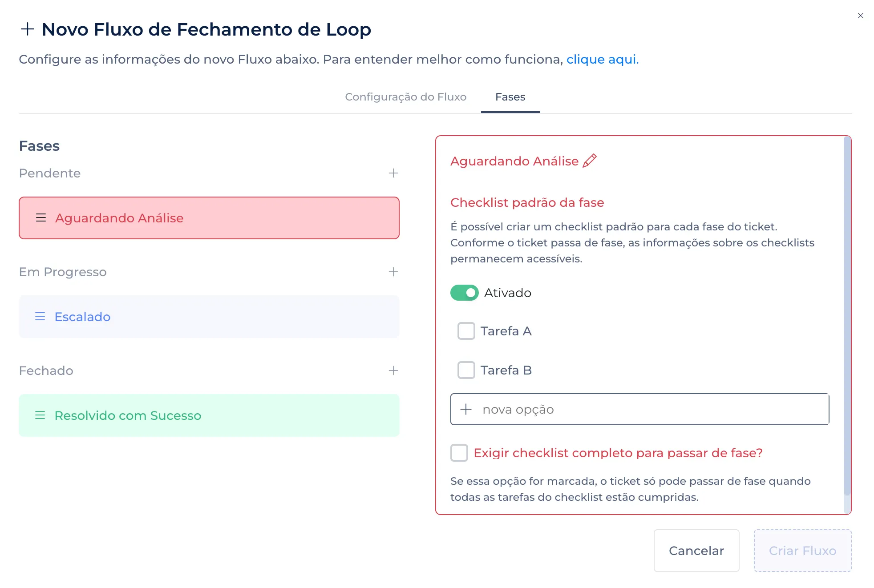Select the Fases tab
Image resolution: width=874 pixels, height=588 pixels.
click(510, 97)
